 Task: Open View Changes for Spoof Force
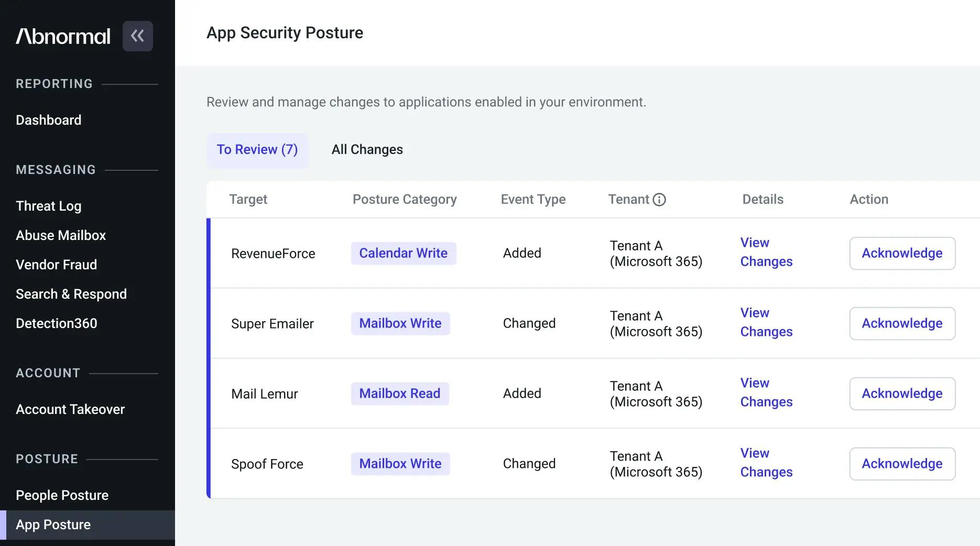pos(766,463)
